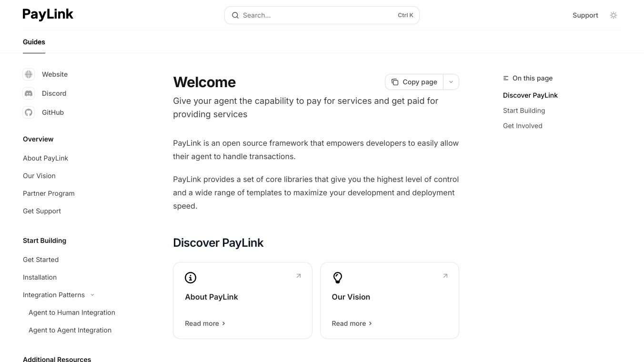Click the arrow icon on Our Vision card

tap(445, 276)
